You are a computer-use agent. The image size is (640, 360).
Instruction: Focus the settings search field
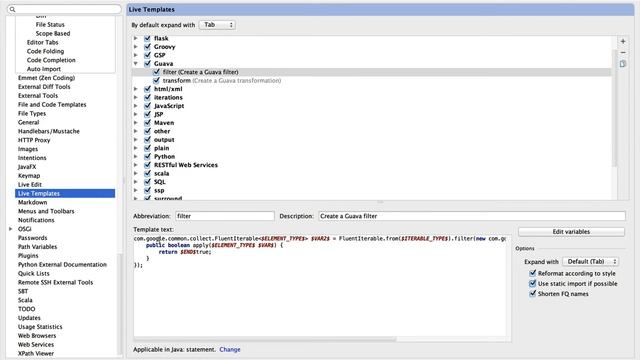point(64,9)
